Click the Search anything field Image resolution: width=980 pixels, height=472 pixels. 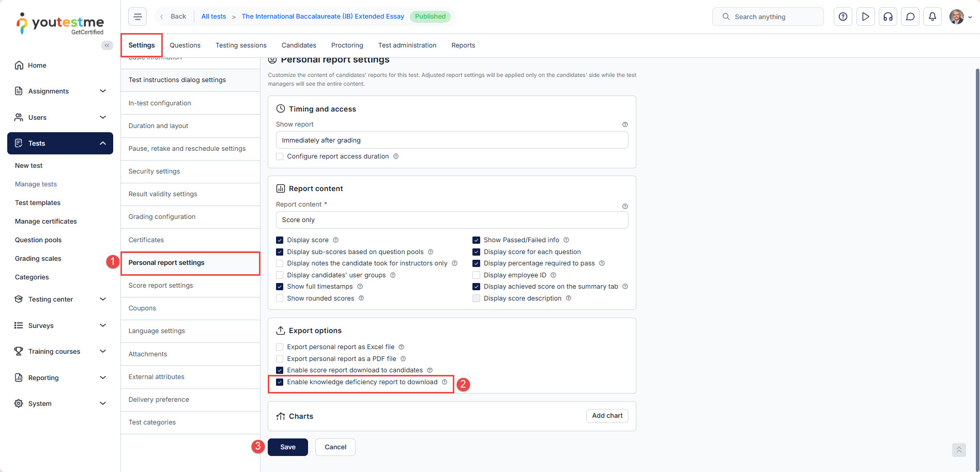768,17
